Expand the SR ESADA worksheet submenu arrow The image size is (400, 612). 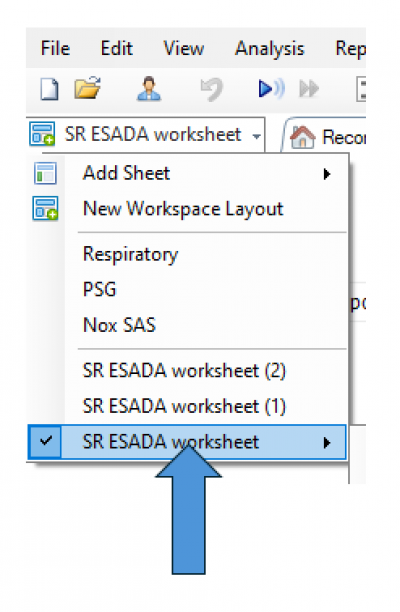[327, 443]
